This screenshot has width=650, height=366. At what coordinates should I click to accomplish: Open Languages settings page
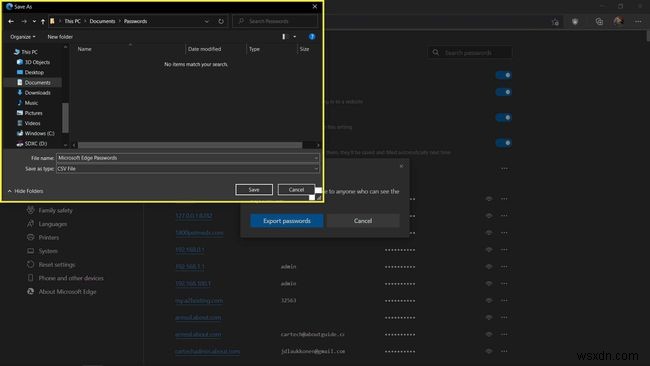[x=47, y=224]
